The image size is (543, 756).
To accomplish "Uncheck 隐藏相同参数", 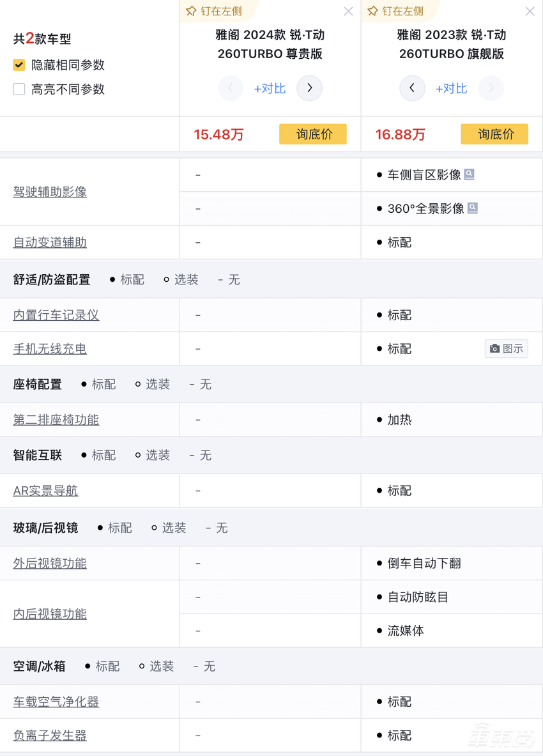I will point(19,65).
